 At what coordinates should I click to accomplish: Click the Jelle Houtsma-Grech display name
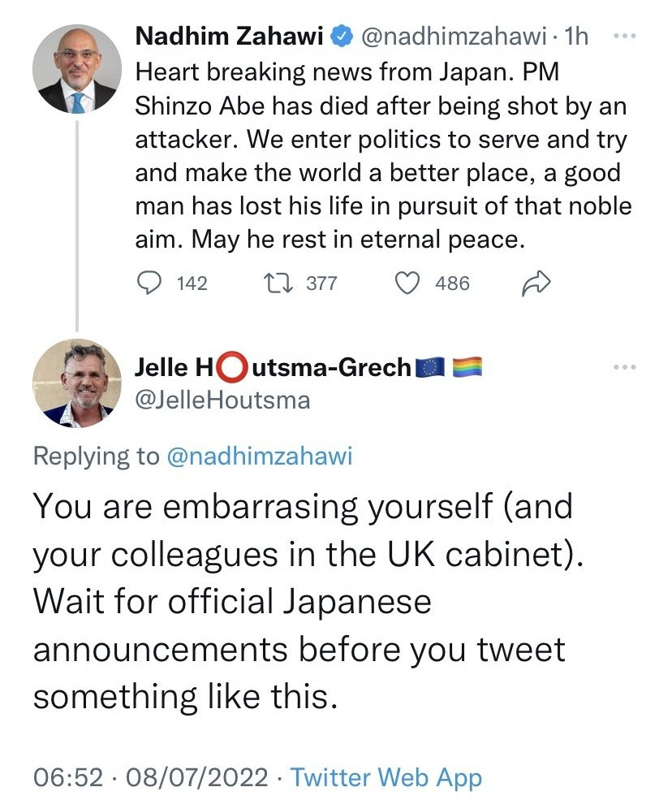click(x=273, y=368)
